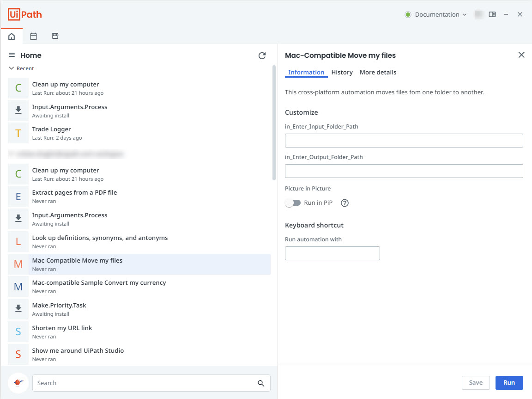Click the Run automation with shortcut field
This screenshot has width=532, height=399.
(332, 253)
